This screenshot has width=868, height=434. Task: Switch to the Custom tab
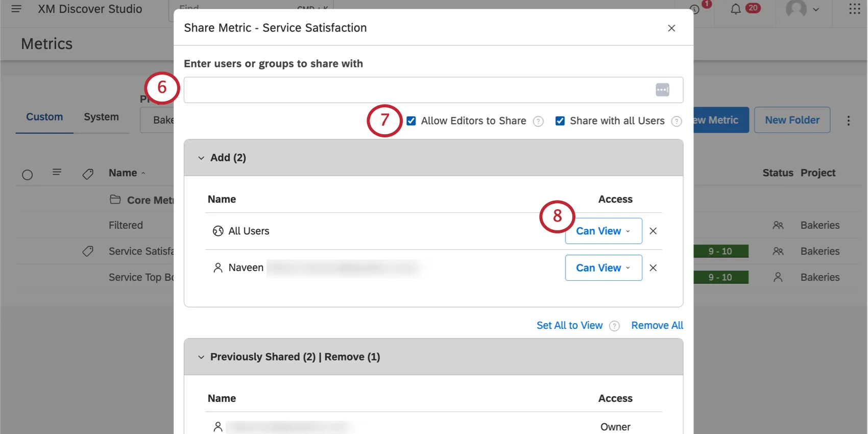(44, 117)
